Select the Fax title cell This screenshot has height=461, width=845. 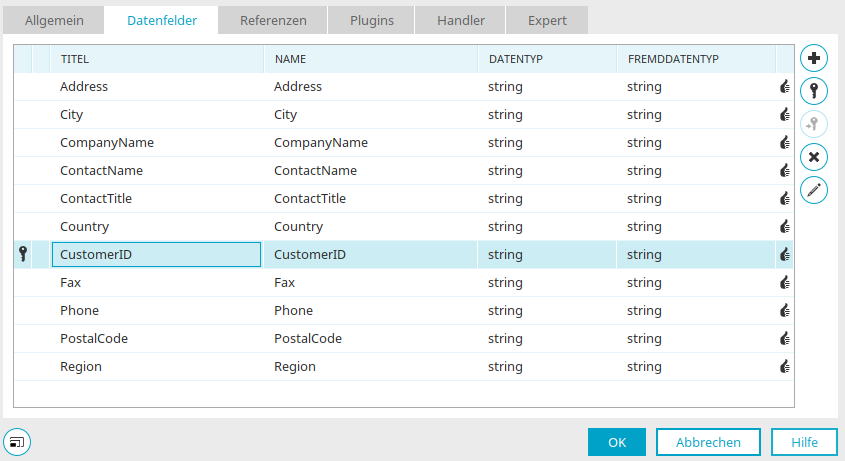pyautogui.click(x=156, y=283)
